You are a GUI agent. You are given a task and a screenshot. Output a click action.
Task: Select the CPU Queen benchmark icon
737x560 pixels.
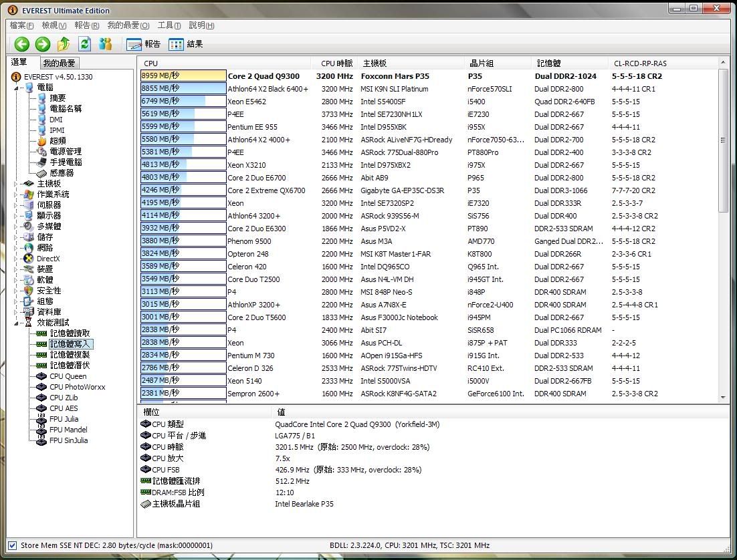coord(42,376)
